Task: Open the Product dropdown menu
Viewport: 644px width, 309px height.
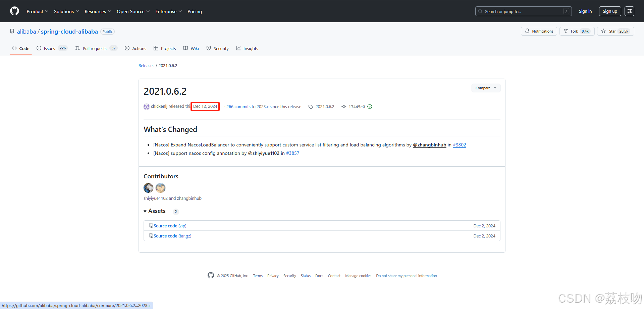Action: (37, 11)
